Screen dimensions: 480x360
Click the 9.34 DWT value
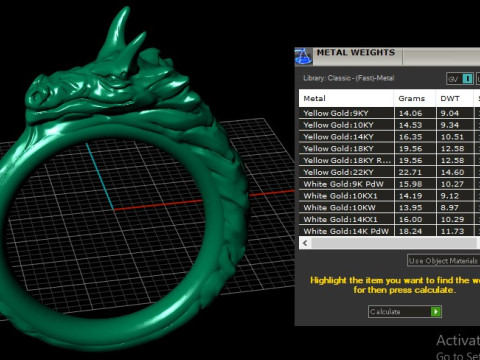450,125
